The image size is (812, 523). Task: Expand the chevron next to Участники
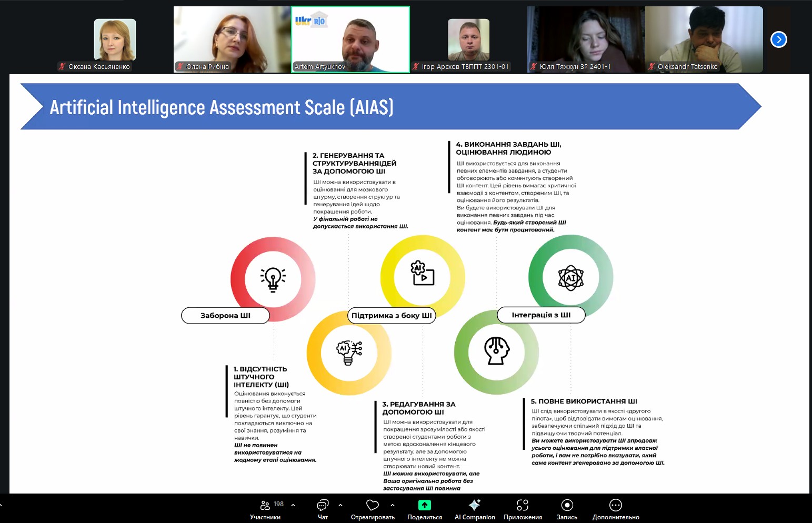[x=293, y=505]
